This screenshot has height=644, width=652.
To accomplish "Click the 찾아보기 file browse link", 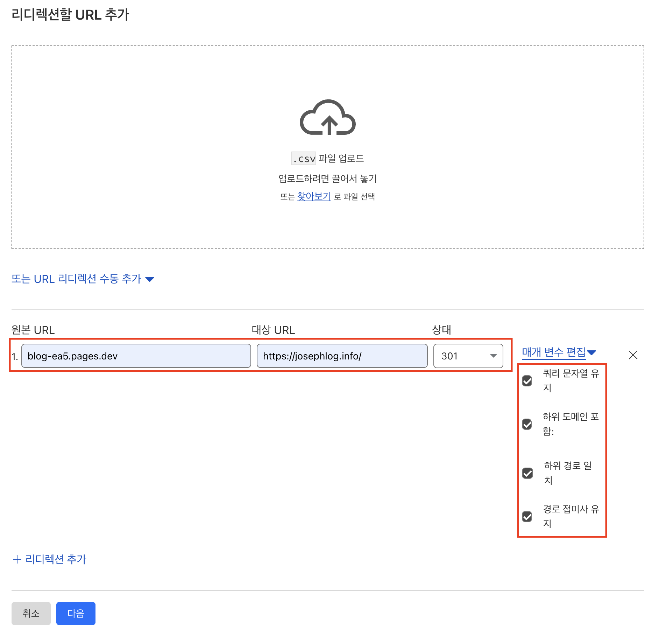I will coord(314,196).
